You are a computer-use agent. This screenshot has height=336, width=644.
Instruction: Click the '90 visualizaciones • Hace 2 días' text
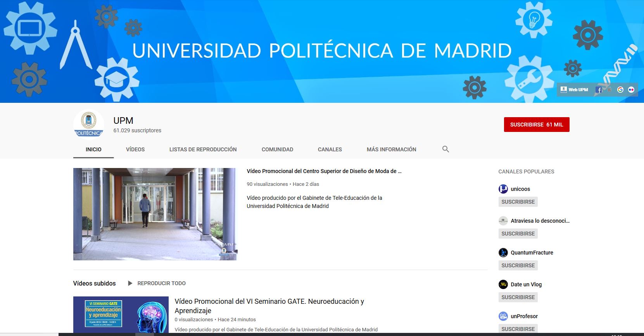pos(283,184)
